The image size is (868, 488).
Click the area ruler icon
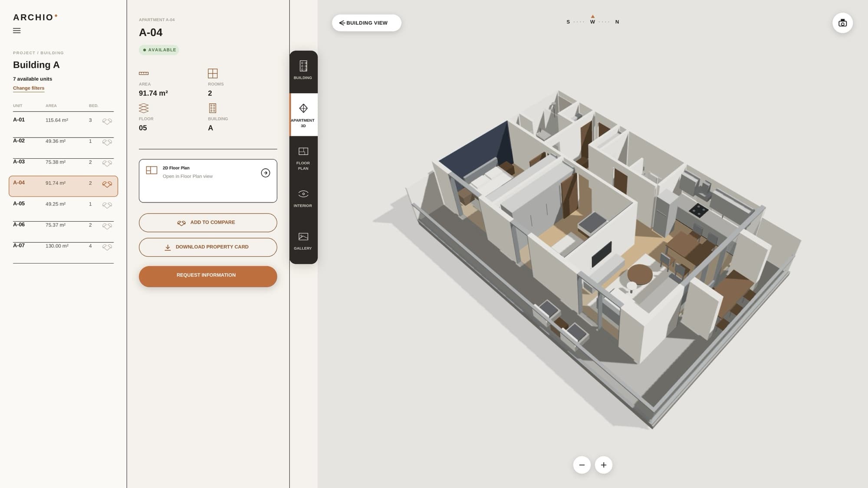coord(144,73)
